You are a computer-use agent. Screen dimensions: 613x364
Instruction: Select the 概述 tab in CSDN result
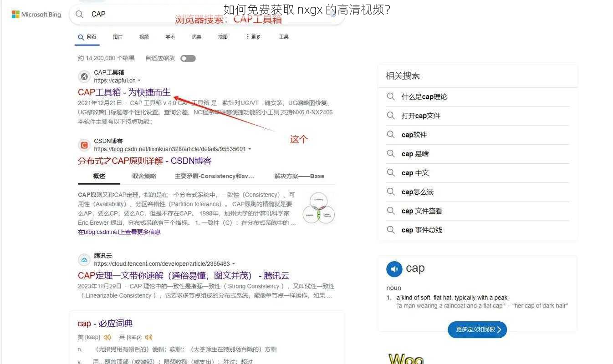[x=99, y=176]
